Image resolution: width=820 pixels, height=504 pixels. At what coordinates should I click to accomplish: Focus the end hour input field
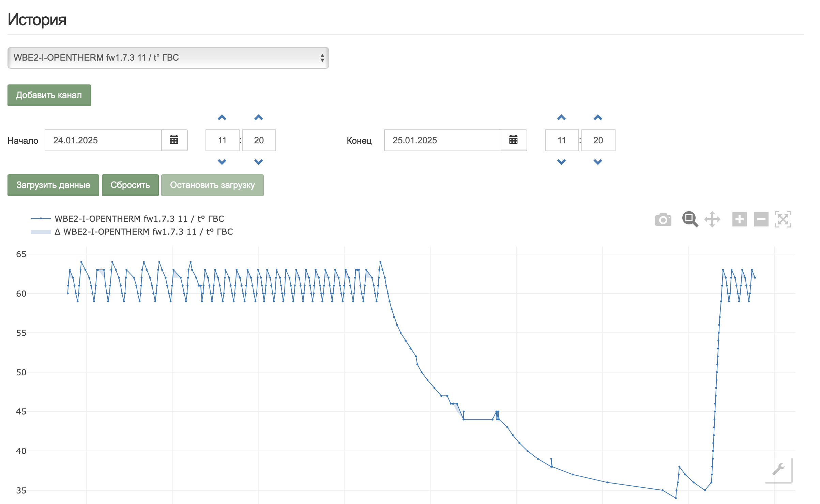click(x=562, y=140)
